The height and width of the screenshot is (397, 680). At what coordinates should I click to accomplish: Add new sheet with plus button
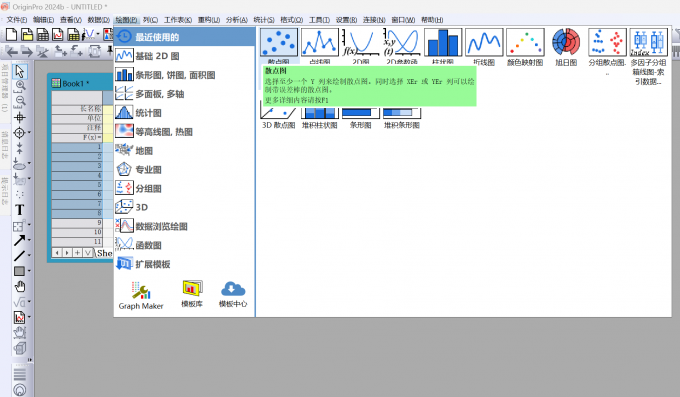(x=77, y=253)
